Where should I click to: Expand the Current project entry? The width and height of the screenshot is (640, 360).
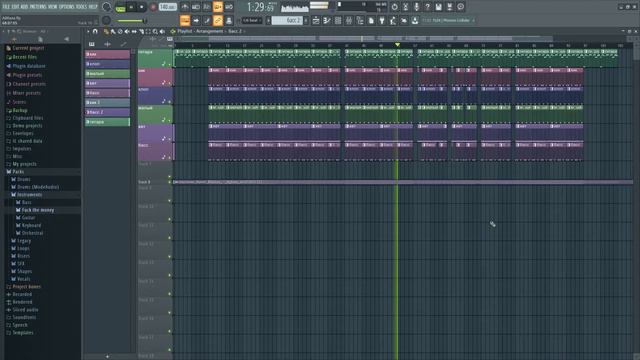point(28,48)
